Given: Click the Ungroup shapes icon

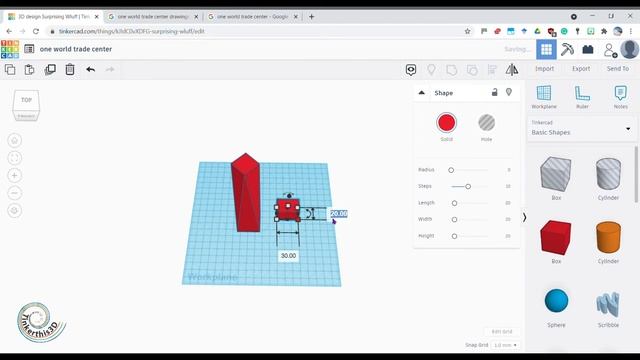Looking at the screenshot, I should 472,70.
